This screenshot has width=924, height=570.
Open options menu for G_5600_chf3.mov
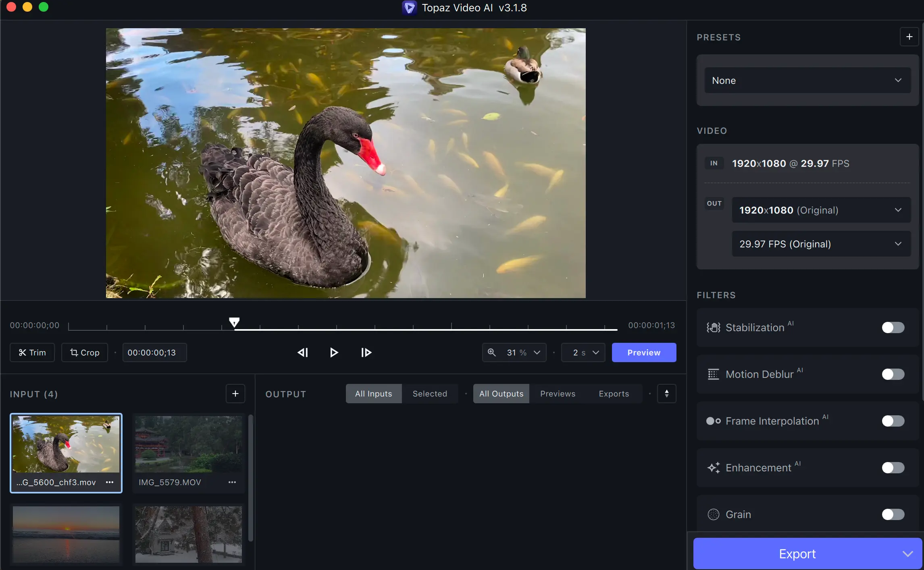coord(110,482)
